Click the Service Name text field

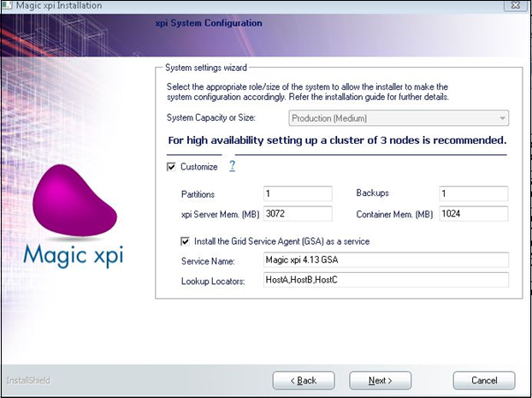pos(386,260)
